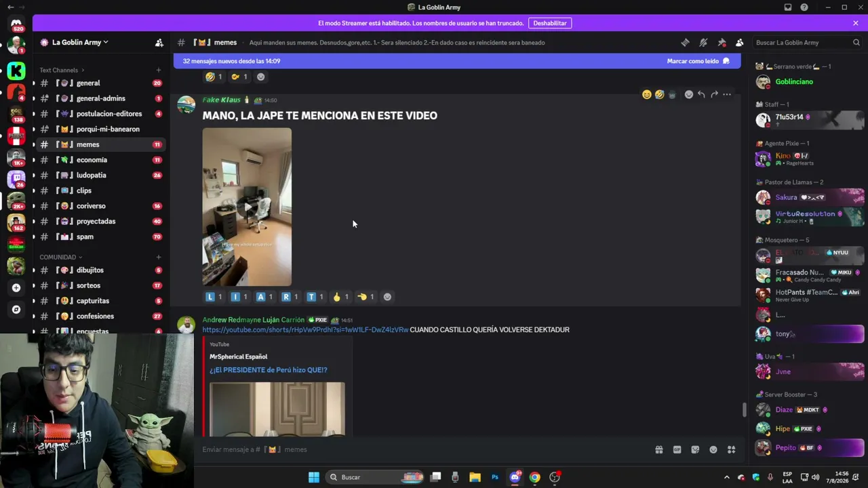Collapse the Text Channels category
This screenshot has height=488, width=868.
click(x=62, y=70)
